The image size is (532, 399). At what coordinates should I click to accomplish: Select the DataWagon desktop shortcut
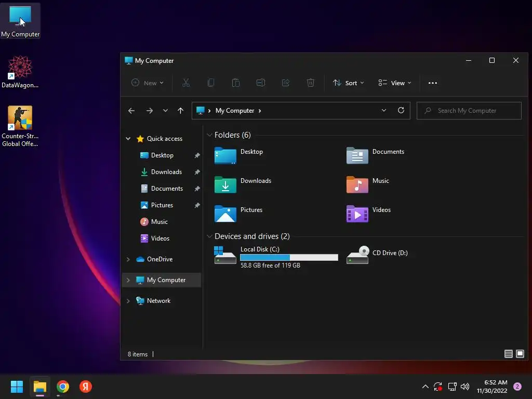pyautogui.click(x=20, y=72)
